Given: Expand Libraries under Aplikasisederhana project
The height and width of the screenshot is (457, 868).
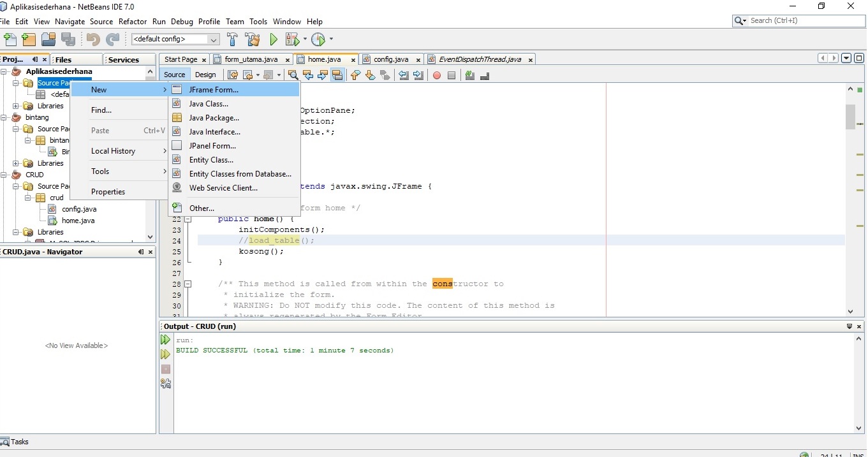Looking at the screenshot, I should click(x=16, y=106).
